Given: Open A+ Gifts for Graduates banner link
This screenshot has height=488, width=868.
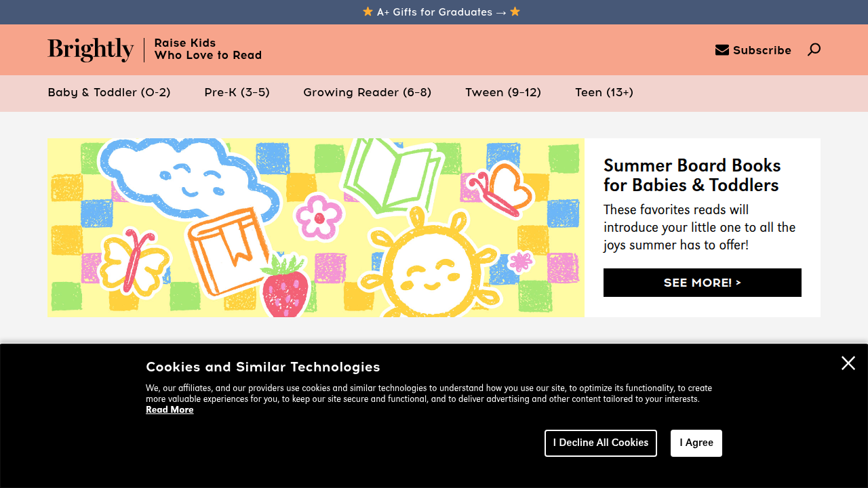Looking at the screenshot, I should [441, 12].
